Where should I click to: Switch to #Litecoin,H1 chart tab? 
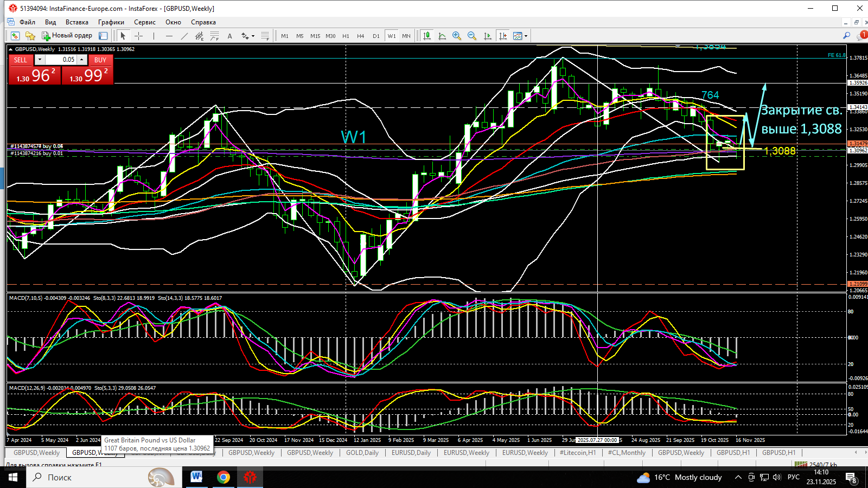[578, 453]
